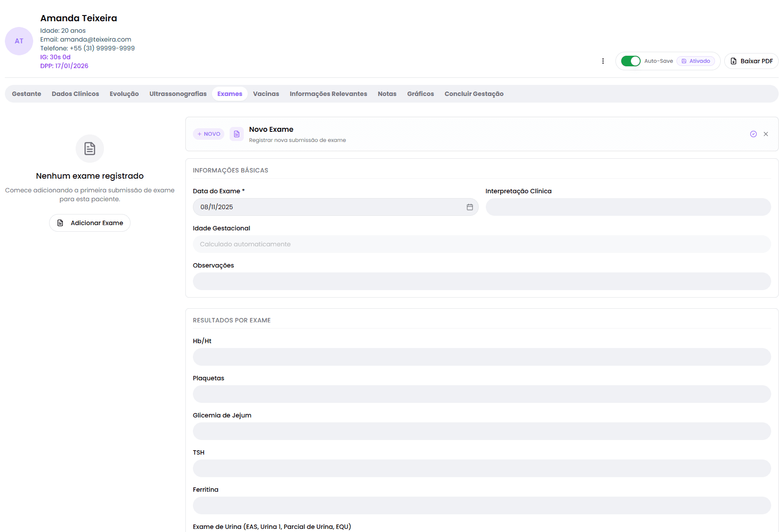Viewport: 784px width, 532px height.
Task: Click the three-dot more options icon
Action: tap(603, 61)
